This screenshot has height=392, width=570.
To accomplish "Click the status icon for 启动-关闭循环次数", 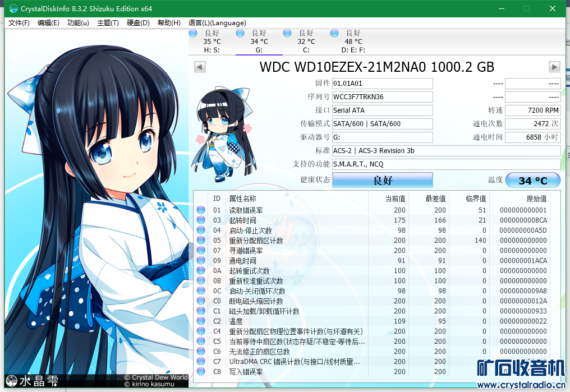I will point(201,290).
